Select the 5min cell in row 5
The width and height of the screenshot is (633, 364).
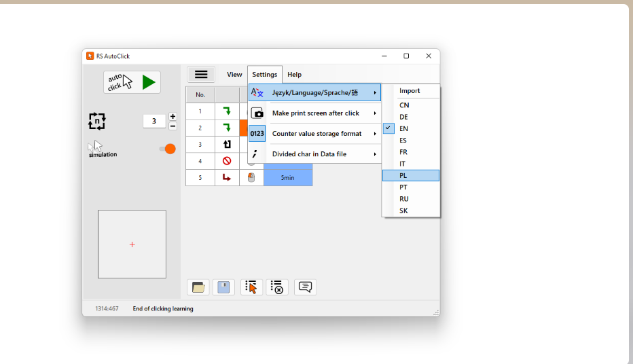coord(288,178)
